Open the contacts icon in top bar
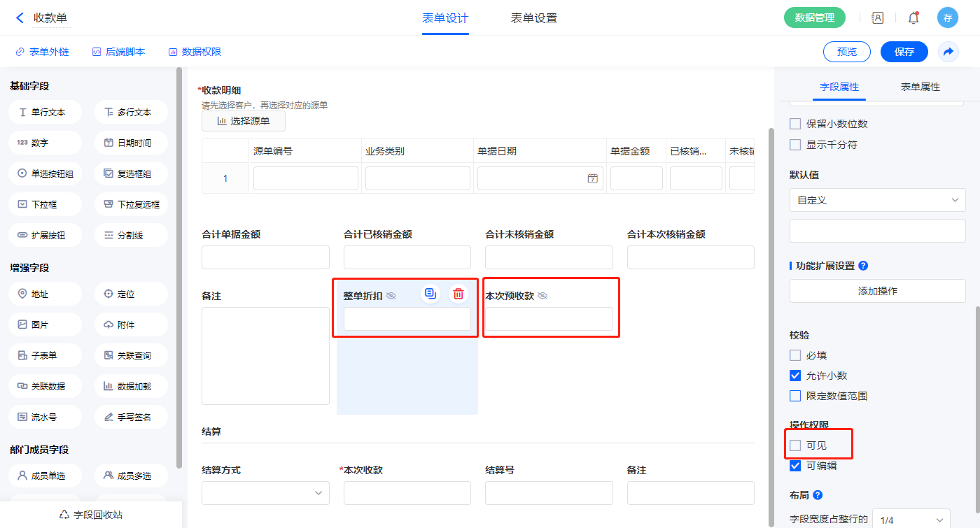Image resolution: width=980 pixels, height=528 pixels. [x=877, y=18]
